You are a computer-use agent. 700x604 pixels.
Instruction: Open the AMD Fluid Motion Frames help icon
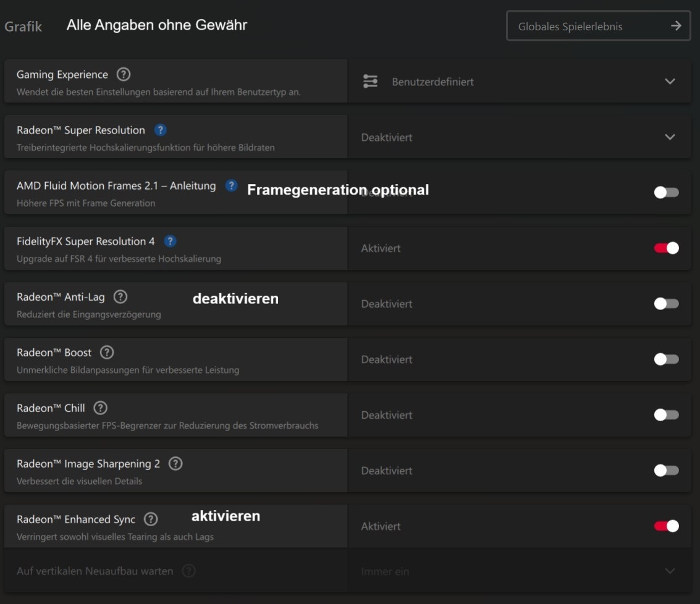(x=231, y=185)
